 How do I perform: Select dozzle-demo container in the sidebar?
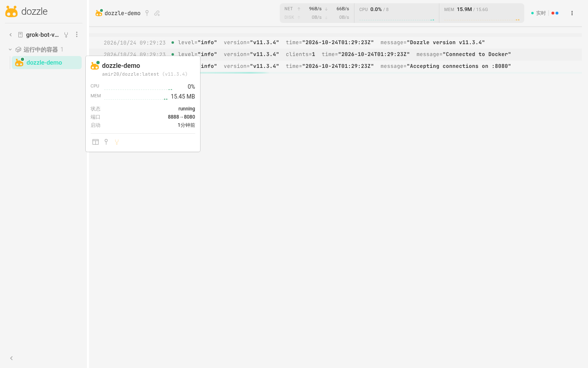pos(47,63)
